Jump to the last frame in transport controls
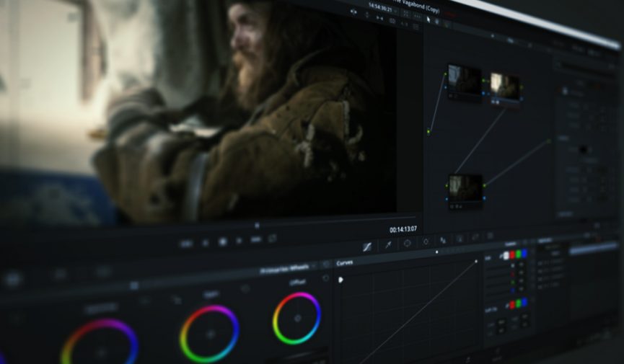Viewport: 624px width, 364px height. (256, 239)
